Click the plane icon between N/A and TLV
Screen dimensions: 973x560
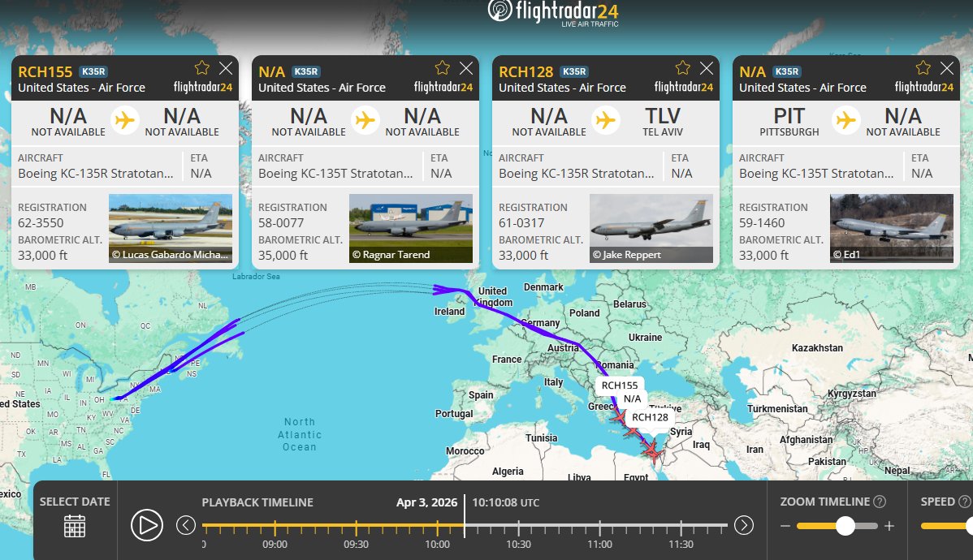point(605,119)
